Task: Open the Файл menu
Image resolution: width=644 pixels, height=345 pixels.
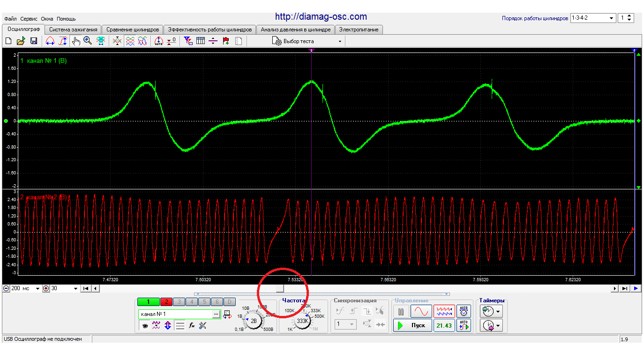Action: click(x=10, y=19)
